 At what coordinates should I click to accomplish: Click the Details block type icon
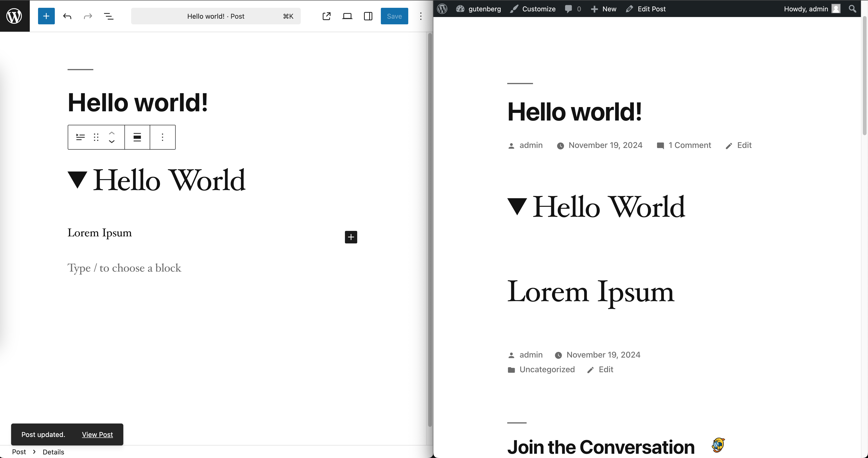80,137
